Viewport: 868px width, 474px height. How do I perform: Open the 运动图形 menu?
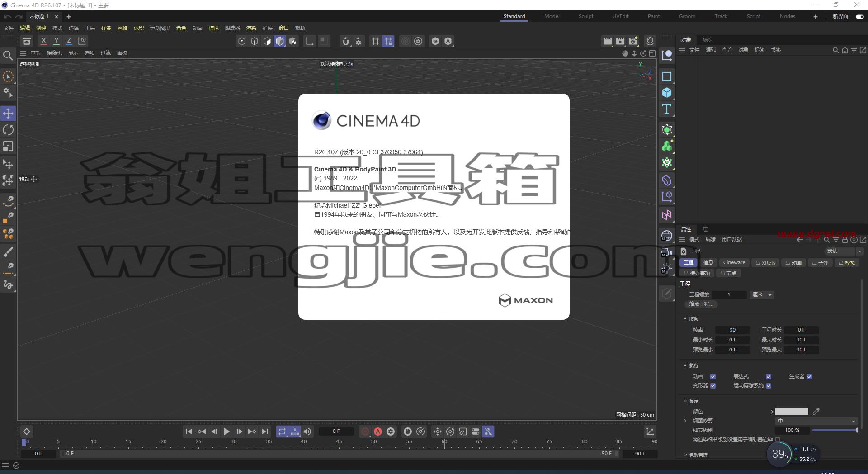coord(160,28)
